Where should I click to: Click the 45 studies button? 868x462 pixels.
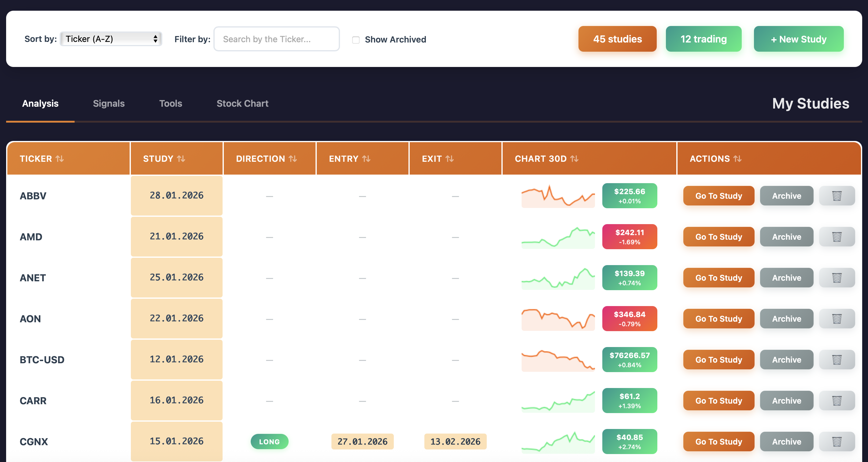[617, 39]
